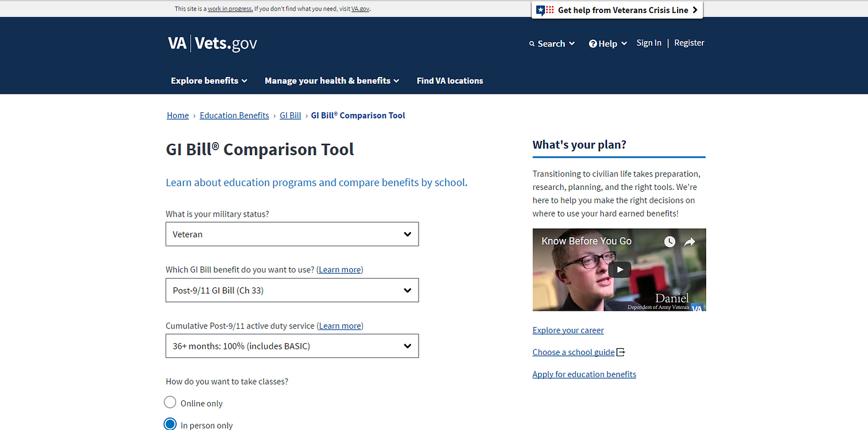
Task: Click Sign In link
Action: pyautogui.click(x=649, y=43)
